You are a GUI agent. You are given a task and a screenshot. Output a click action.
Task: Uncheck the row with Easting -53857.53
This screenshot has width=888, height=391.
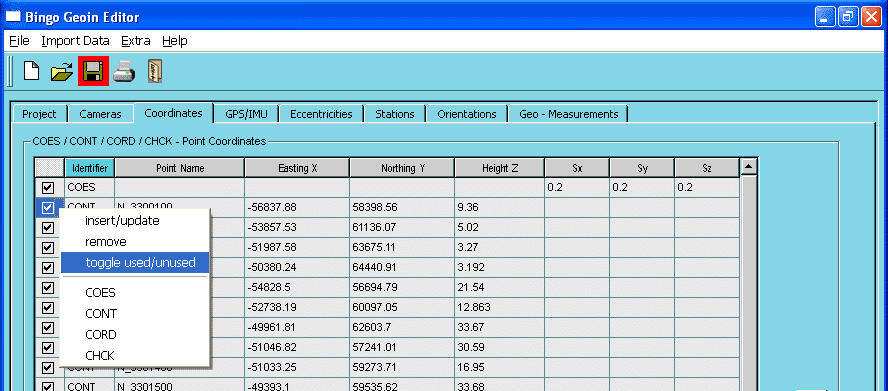(x=48, y=227)
